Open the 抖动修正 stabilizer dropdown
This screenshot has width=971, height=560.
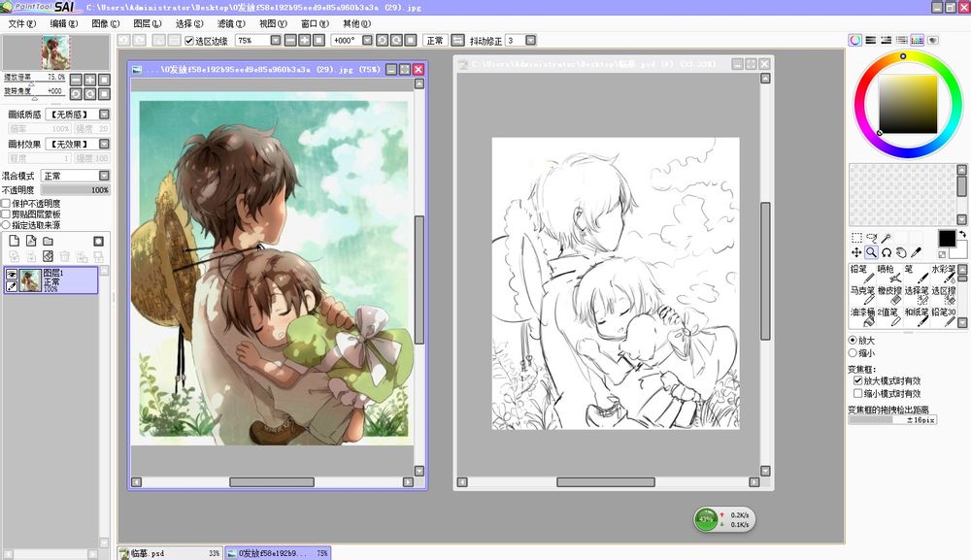(x=531, y=40)
